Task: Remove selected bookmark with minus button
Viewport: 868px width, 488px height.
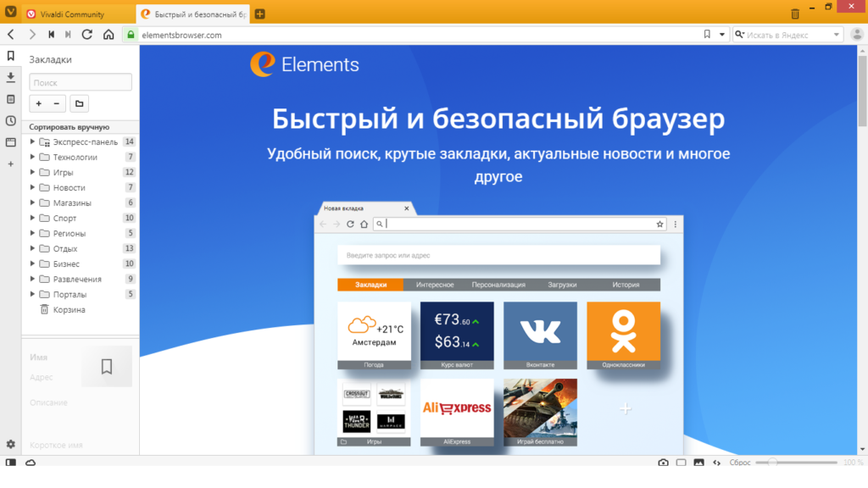Action: (x=57, y=103)
